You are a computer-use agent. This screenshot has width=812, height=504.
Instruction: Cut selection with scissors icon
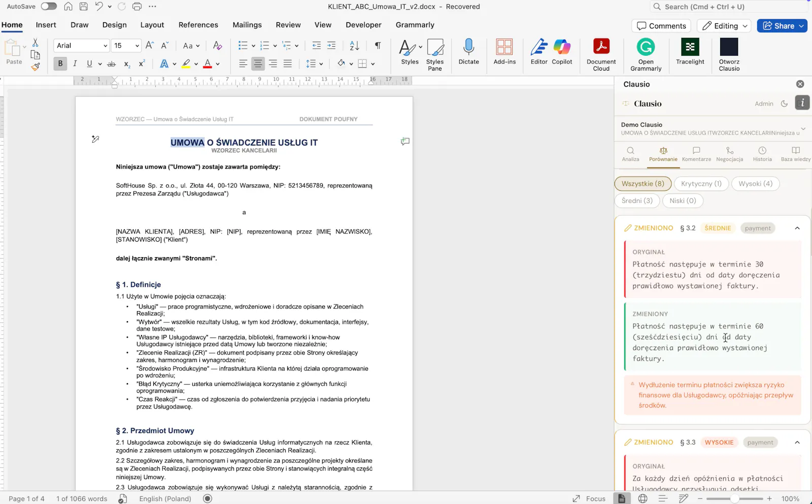click(35, 43)
